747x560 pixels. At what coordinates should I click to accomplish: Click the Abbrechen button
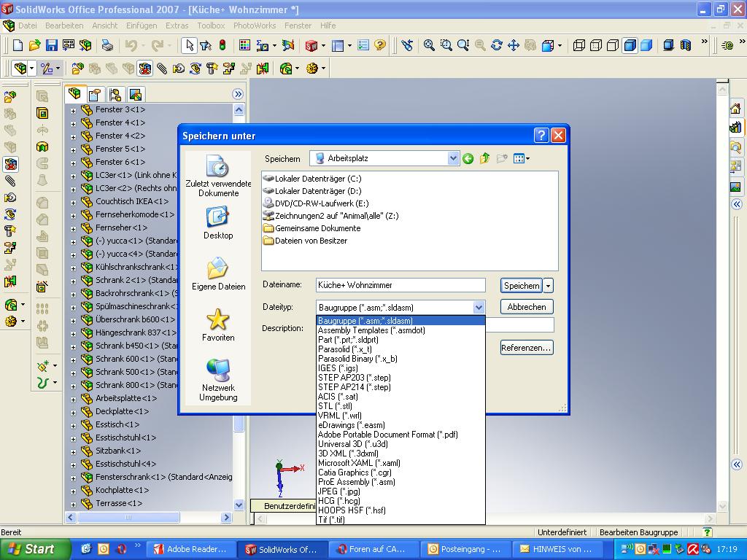tap(527, 307)
